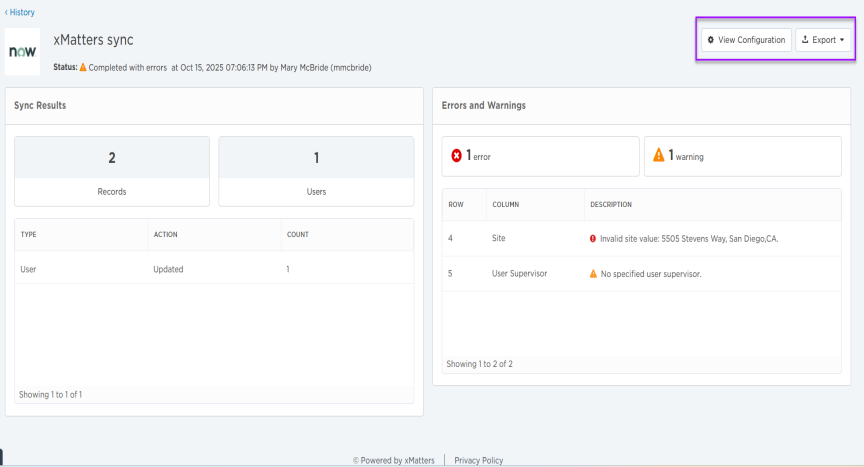The width and height of the screenshot is (864, 467).
Task: Go back to History page
Action: [20, 12]
